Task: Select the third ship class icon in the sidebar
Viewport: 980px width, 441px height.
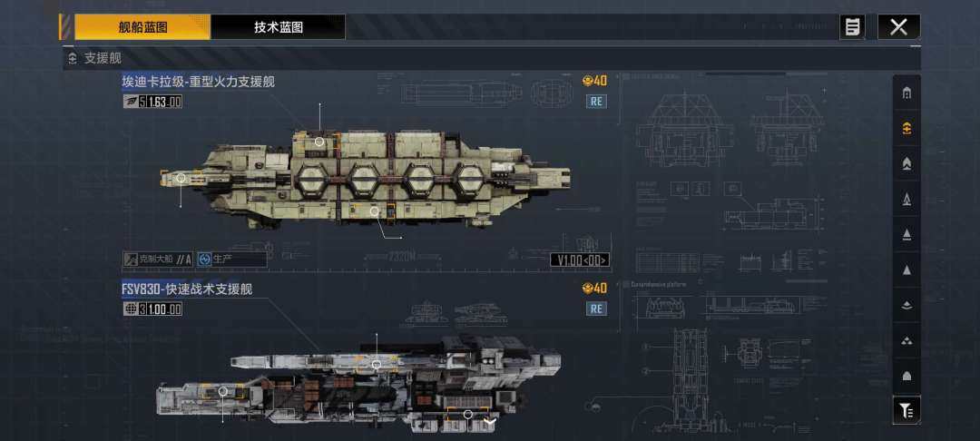Action: click(906, 163)
